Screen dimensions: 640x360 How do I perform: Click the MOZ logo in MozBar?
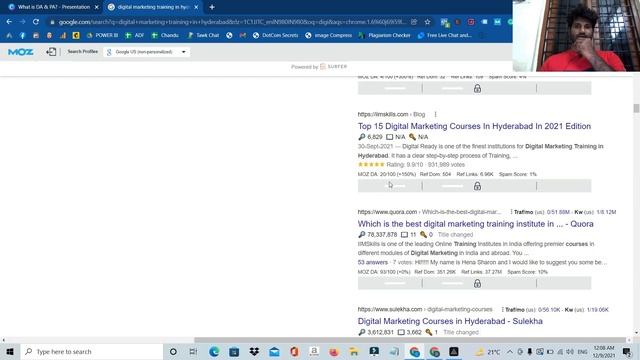tap(20, 52)
